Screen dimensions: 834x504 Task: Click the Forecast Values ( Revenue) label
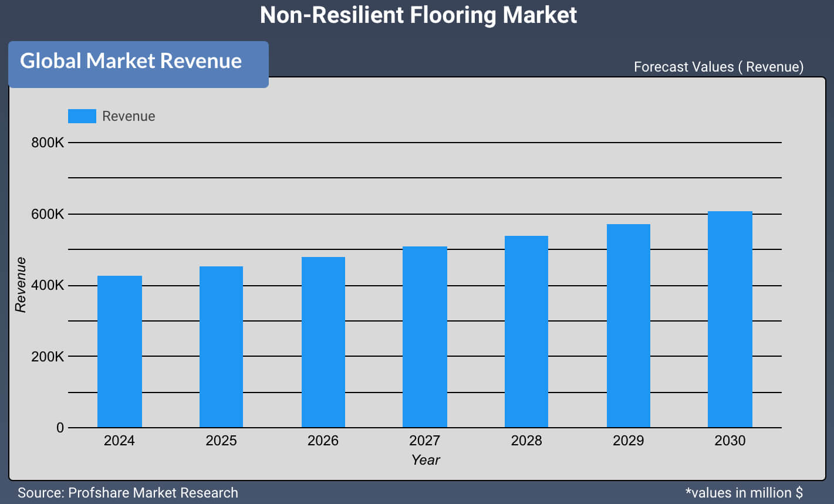click(x=718, y=67)
